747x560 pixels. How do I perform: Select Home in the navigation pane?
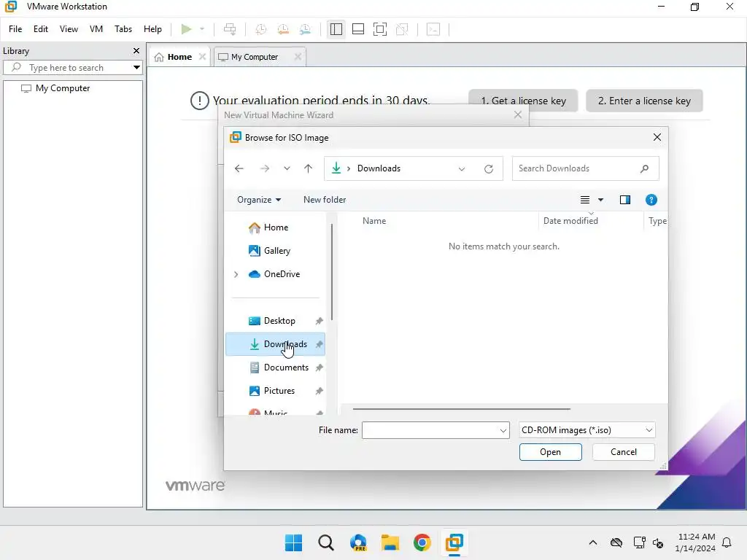tap(275, 227)
